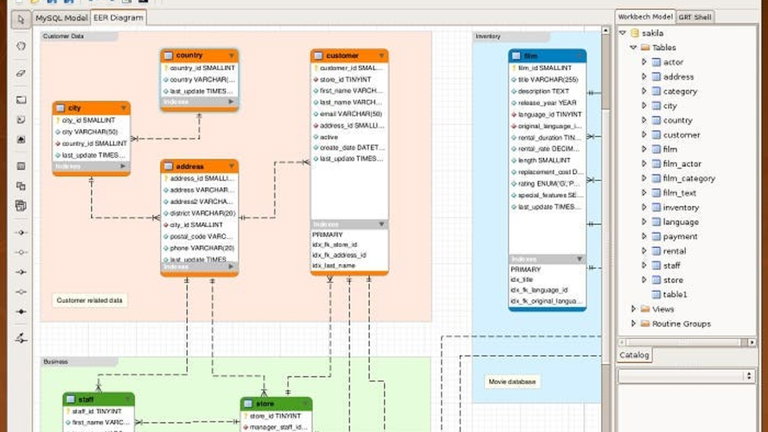Screen dimensions: 768x432
Task: Select the insert image tool
Action: 21,140
